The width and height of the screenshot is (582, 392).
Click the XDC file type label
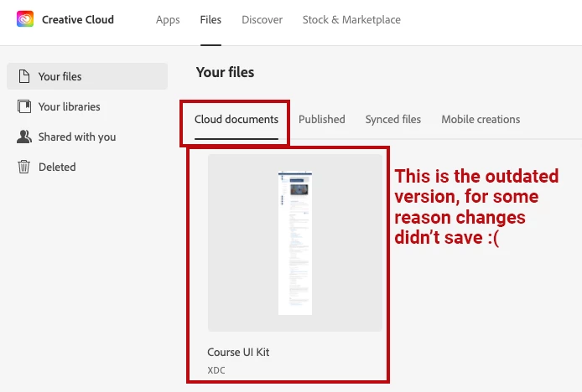click(x=216, y=370)
